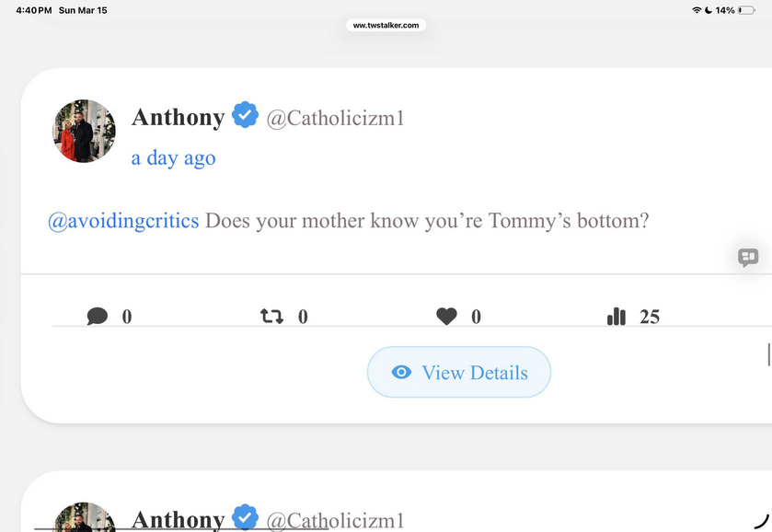The width and height of the screenshot is (772, 532).
Task: Open Anthony's profile picture in second tweet
Action: [84, 517]
